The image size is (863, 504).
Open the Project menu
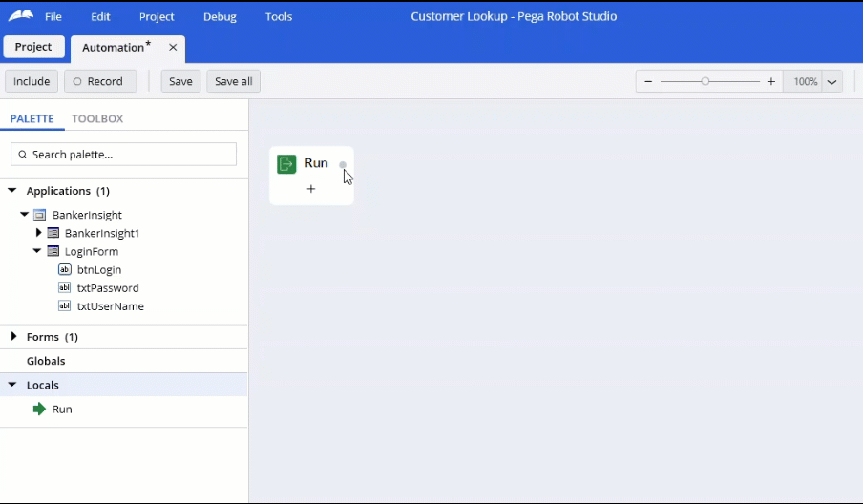coord(157,16)
